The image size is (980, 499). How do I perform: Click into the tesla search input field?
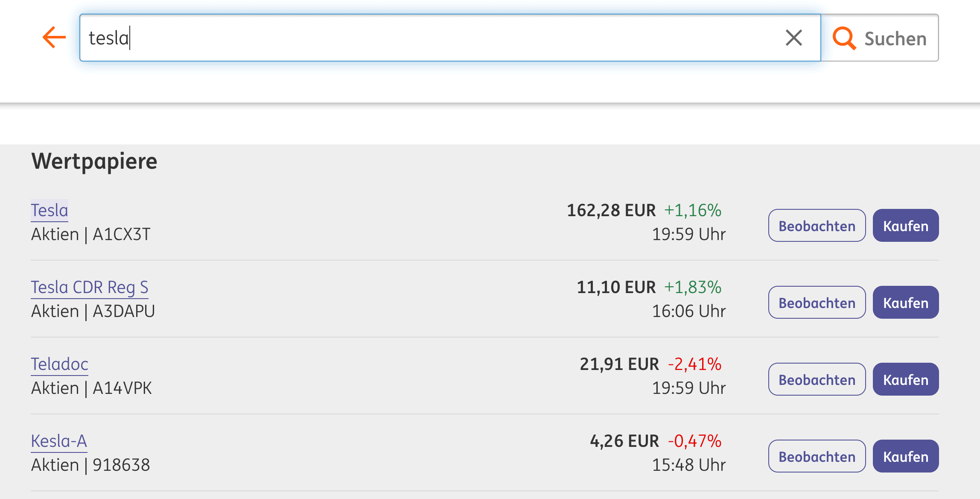(x=427, y=38)
